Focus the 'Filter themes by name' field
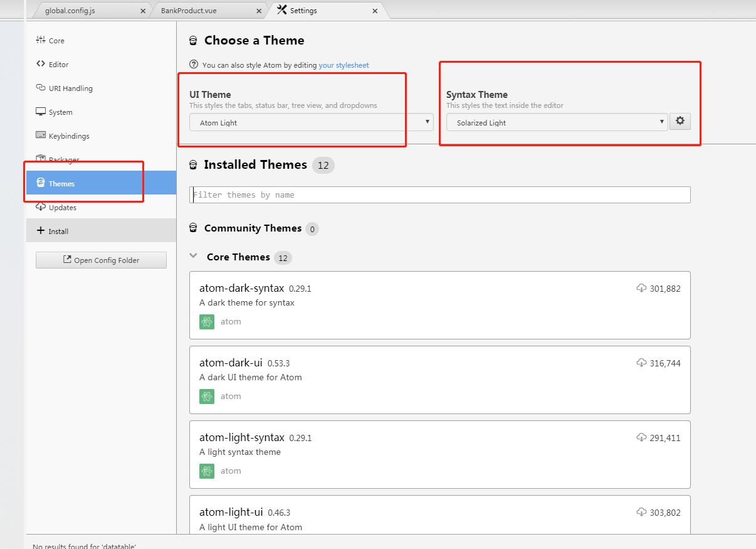Image resolution: width=756 pixels, height=549 pixels. [440, 195]
